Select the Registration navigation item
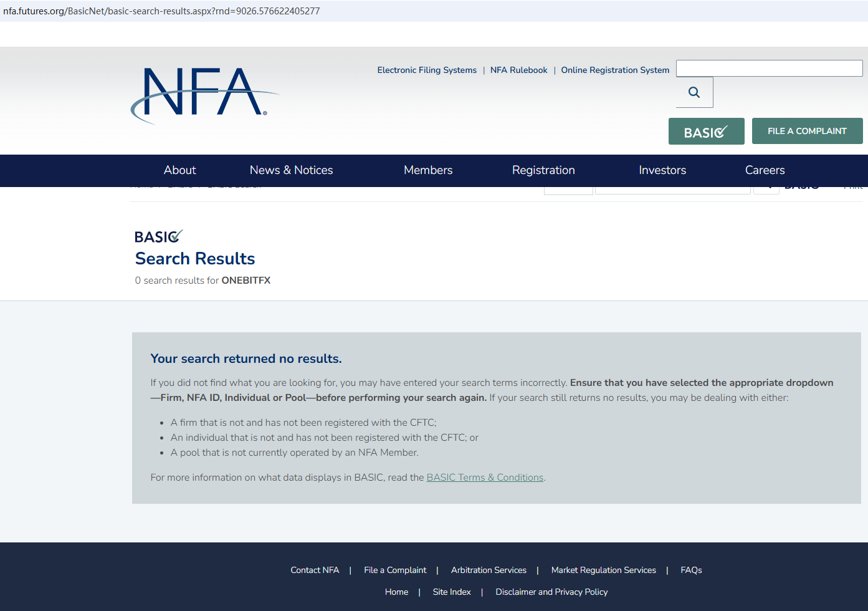 tap(543, 170)
